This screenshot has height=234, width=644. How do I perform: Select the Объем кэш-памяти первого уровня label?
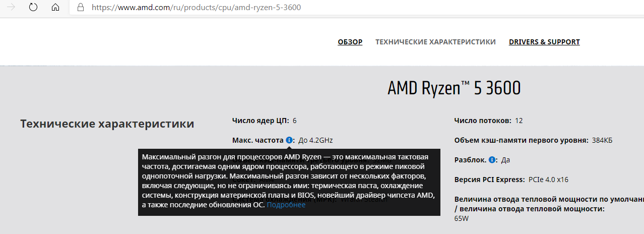(x=521, y=140)
